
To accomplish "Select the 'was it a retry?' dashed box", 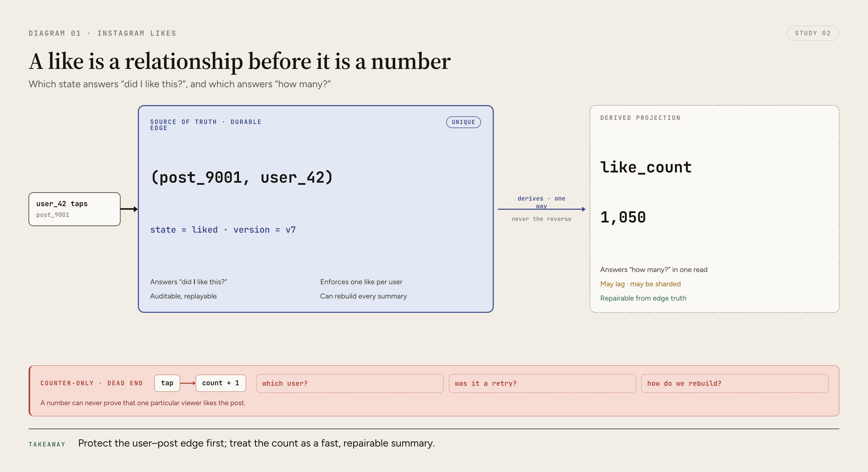I will point(542,383).
